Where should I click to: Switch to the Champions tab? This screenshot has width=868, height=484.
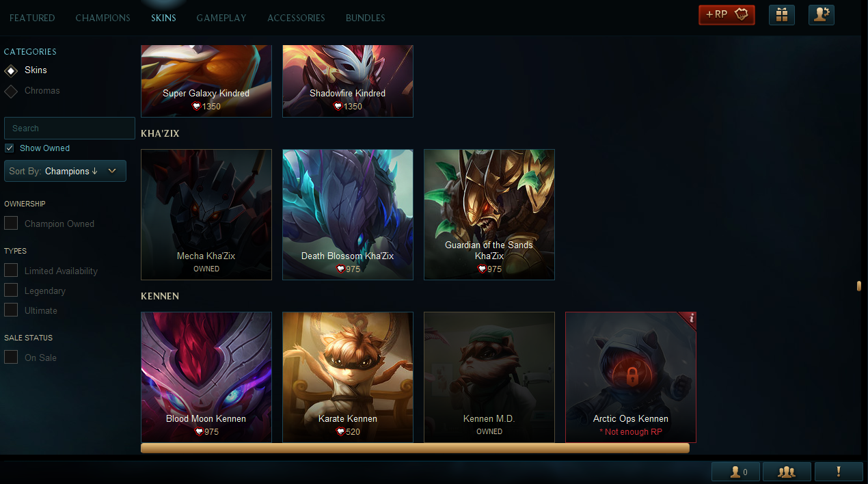pos(103,18)
